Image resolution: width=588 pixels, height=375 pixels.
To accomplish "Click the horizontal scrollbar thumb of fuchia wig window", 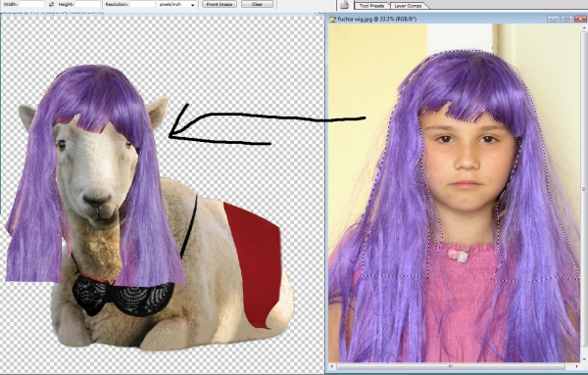I will (451, 366).
